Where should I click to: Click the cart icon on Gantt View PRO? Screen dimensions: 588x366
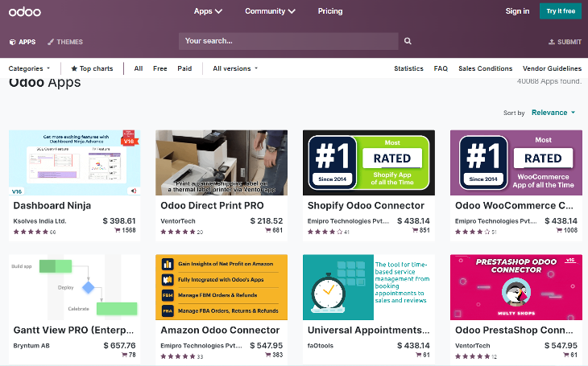(x=124, y=355)
